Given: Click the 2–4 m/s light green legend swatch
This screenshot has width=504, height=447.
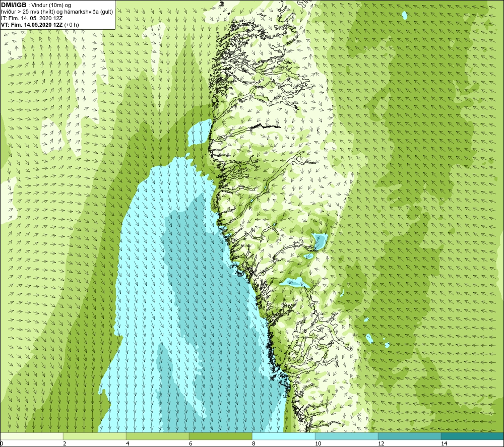Looking at the screenshot, I should tap(95, 436).
